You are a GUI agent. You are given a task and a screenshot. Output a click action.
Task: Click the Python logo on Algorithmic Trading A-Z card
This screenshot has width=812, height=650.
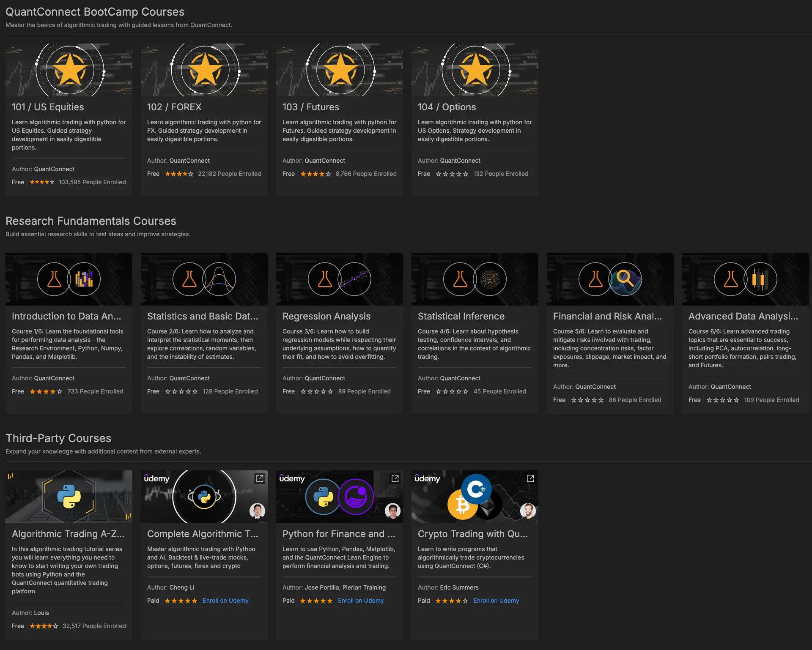69,496
